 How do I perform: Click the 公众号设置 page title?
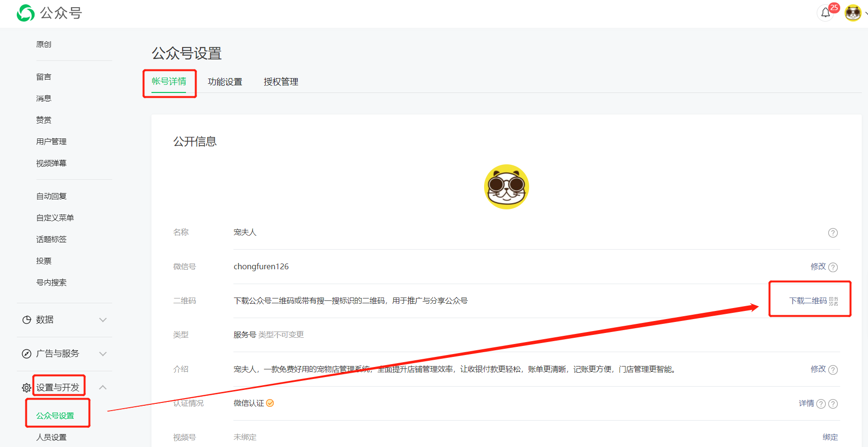coord(187,53)
